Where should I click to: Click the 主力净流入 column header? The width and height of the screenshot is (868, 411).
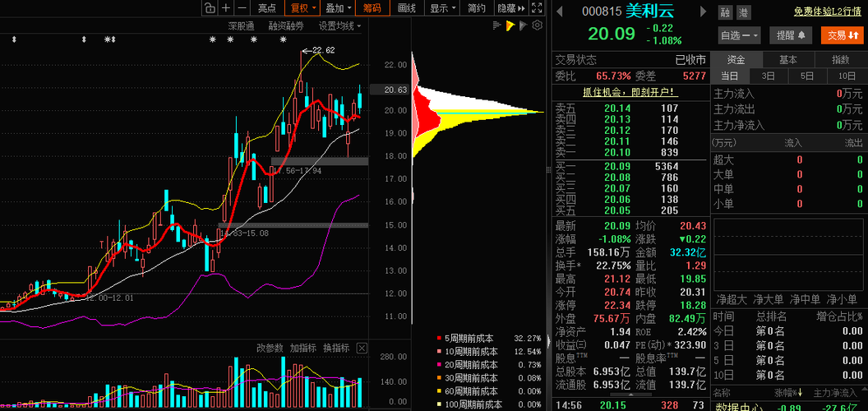pyautogui.click(x=837, y=393)
